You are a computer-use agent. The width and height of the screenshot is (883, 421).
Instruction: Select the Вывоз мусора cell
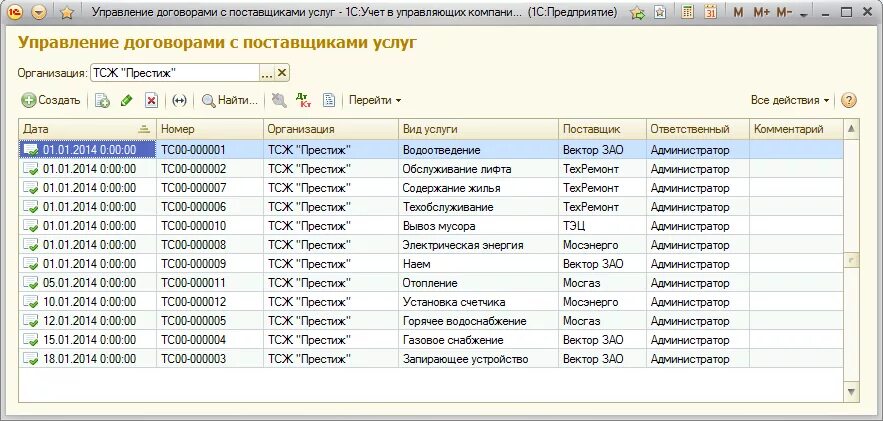(478, 226)
